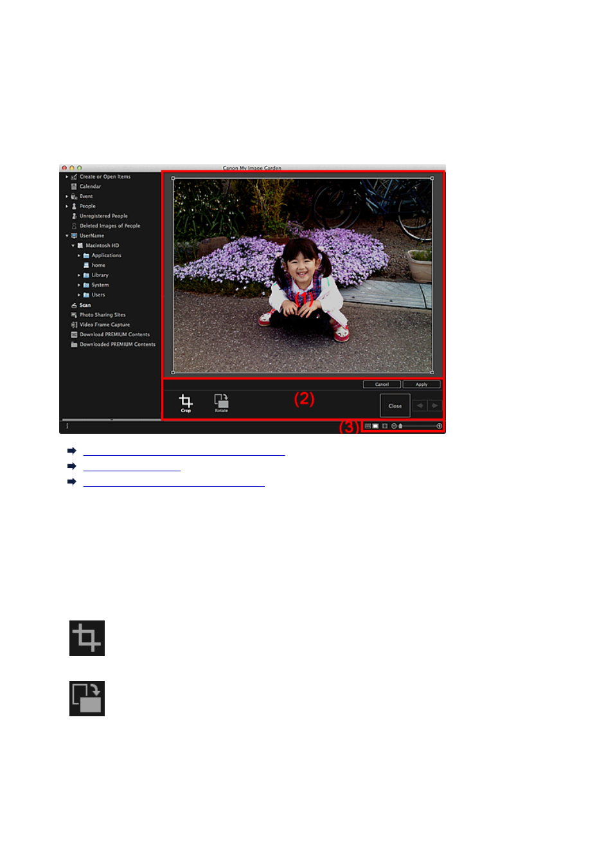
Task: Click the Close button
Action: pyautogui.click(x=395, y=406)
